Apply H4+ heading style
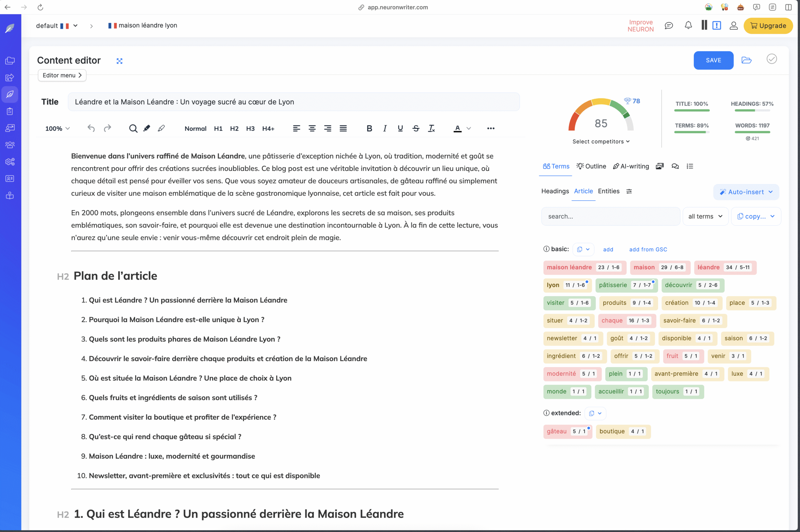Screen dimensions: 800x532 click(x=268, y=129)
